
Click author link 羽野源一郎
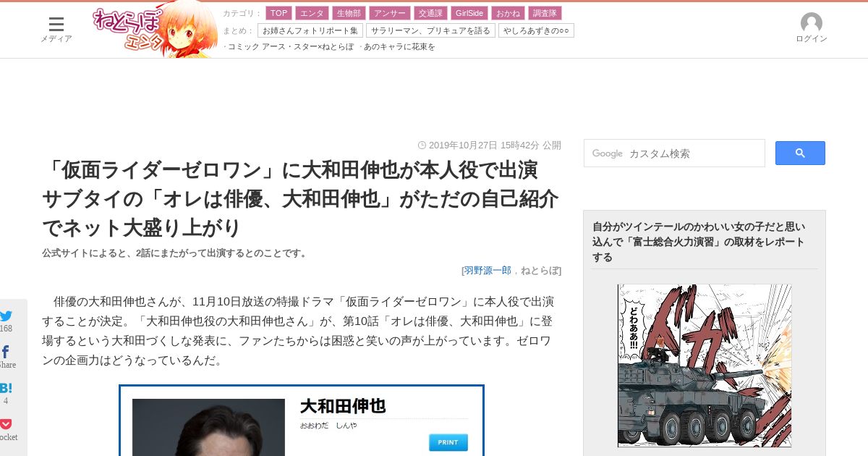tap(488, 270)
